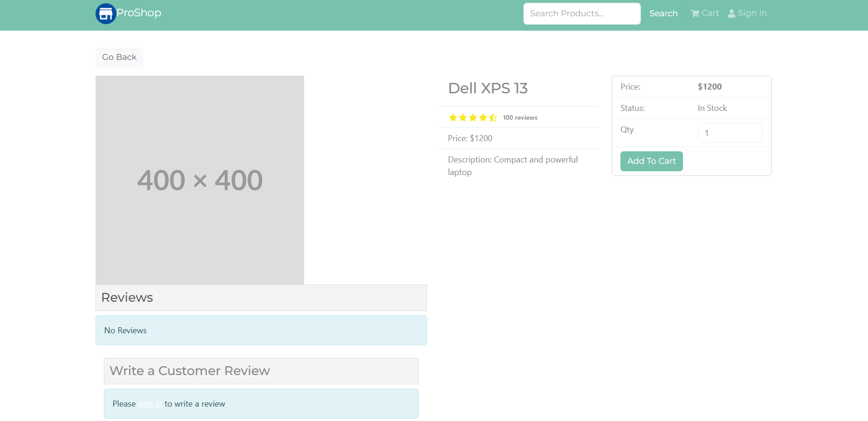Viewport: 868px width, 421px height.
Task: Click the Add To Cart button
Action: 651,161
